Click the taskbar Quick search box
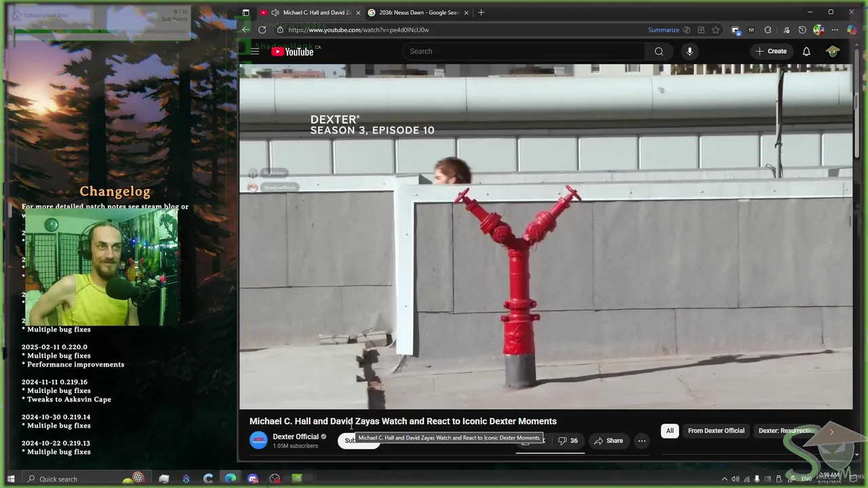This screenshot has width=868, height=488. 87,479
